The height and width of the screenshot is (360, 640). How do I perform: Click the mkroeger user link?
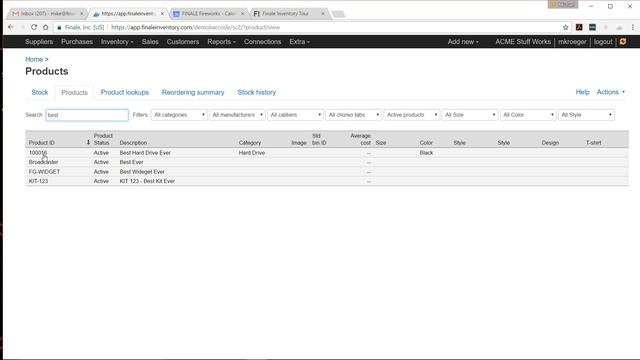coord(572,42)
